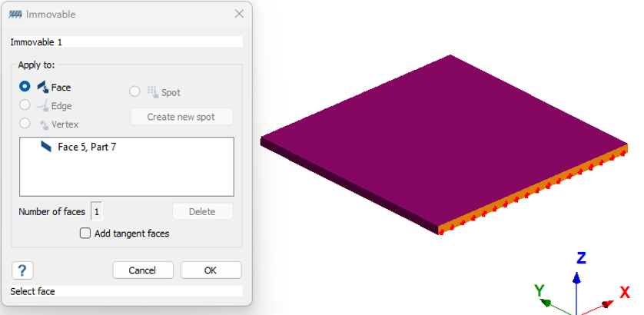This screenshot has height=315, width=644.
Task: Click the green Y axis label
Action: (x=539, y=290)
